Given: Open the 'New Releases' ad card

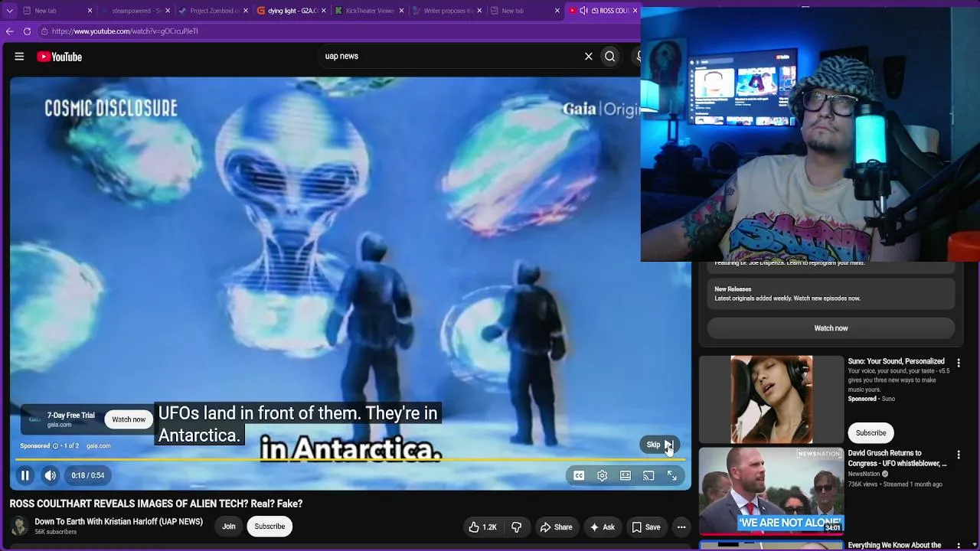Looking at the screenshot, I should (x=831, y=294).
